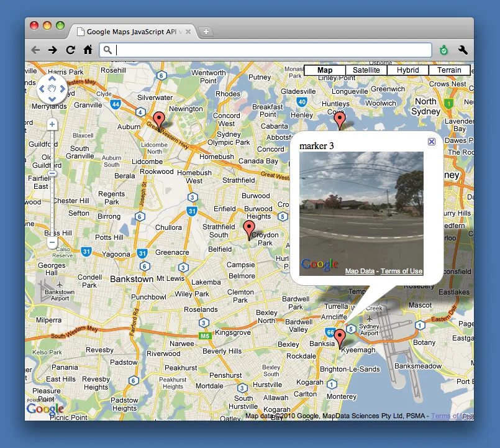Image resolution: width=500 pixels, height=448 pixels.
Task: Click the green extension icon in toolbar
Action: [443, 50]
